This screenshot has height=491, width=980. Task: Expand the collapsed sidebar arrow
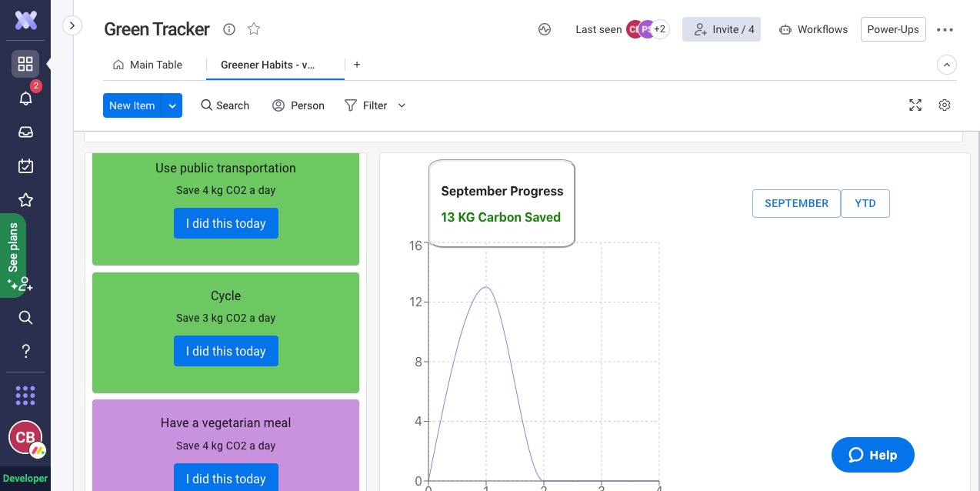pos(72,25)
